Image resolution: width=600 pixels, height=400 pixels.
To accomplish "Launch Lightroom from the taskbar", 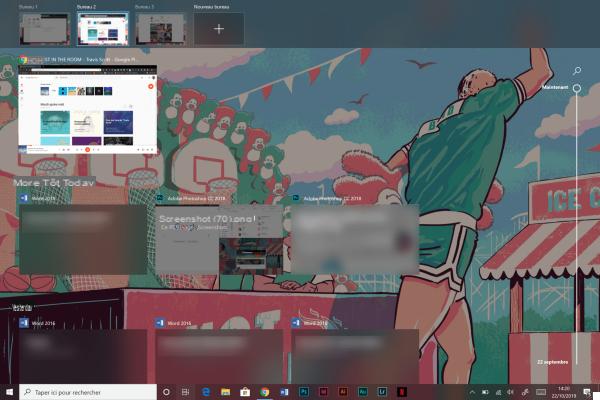I will (382, 392).
